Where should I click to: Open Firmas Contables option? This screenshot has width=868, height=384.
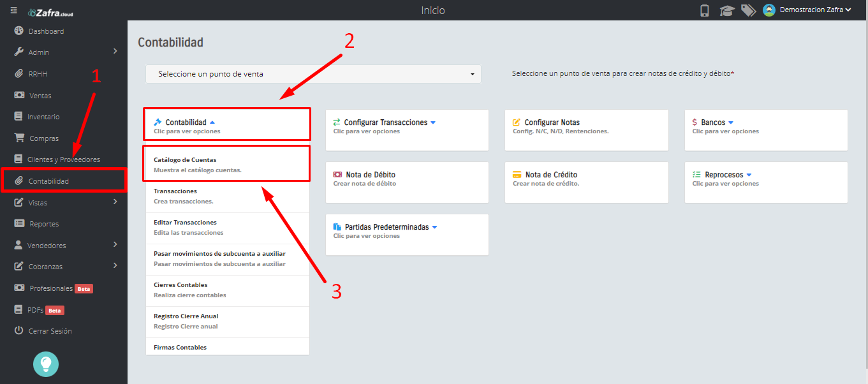228,346
